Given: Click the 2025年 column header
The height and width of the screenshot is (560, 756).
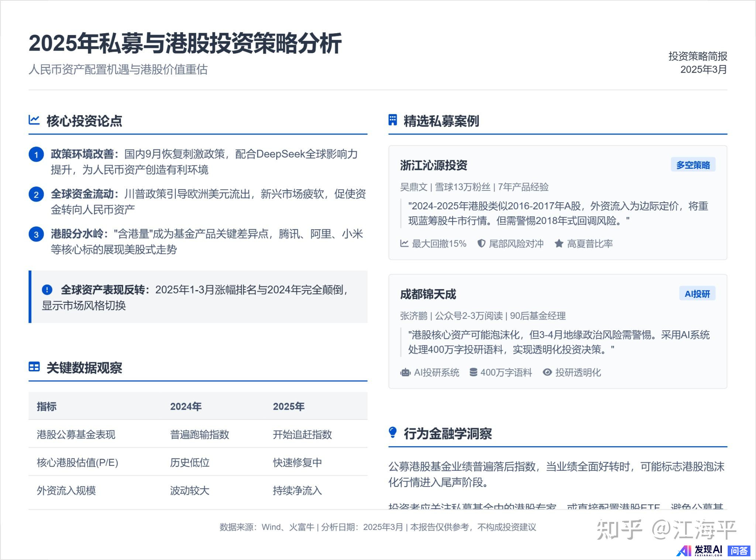Looking at the screenshot, I should [289, 406].
